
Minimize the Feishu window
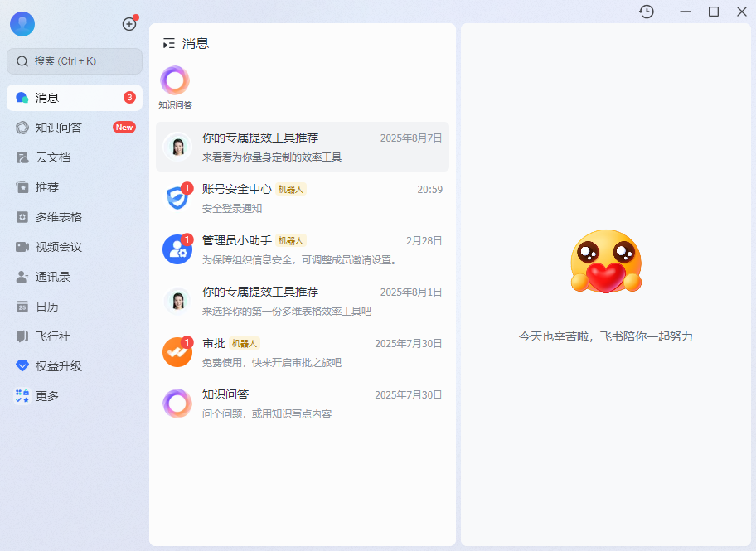[x=686, y=12]
